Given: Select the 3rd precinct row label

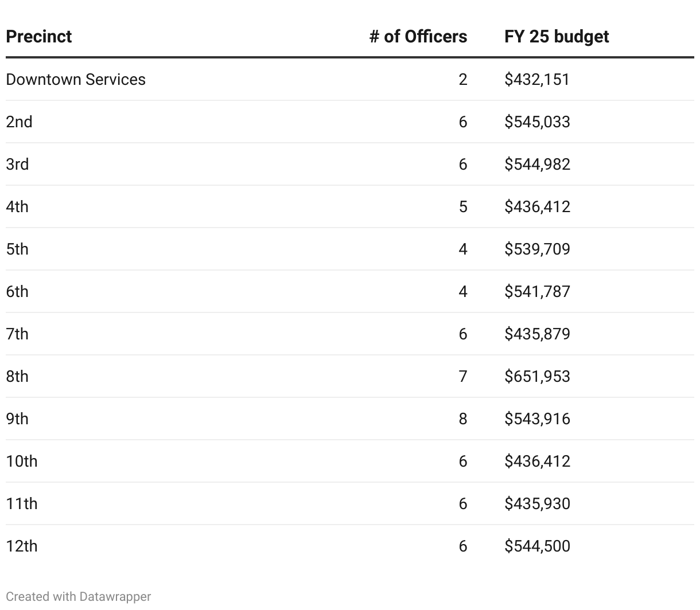Looking at the screenshot, I should click(18, 164).
